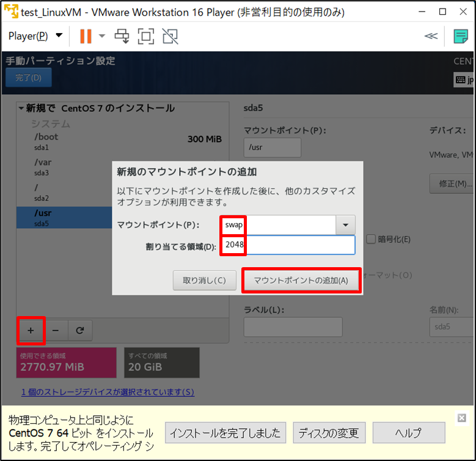Add a mount point with plus icon
Image resolution: width=476 pixels, height=461 pixels.
(x=31, y=330)
